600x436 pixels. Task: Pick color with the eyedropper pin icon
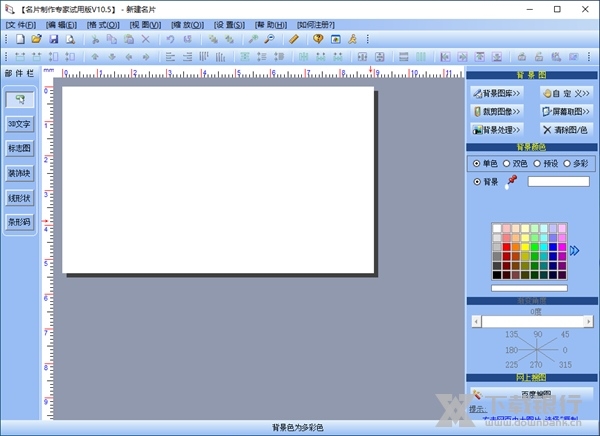pyautogui.click(x=511, y=182)
